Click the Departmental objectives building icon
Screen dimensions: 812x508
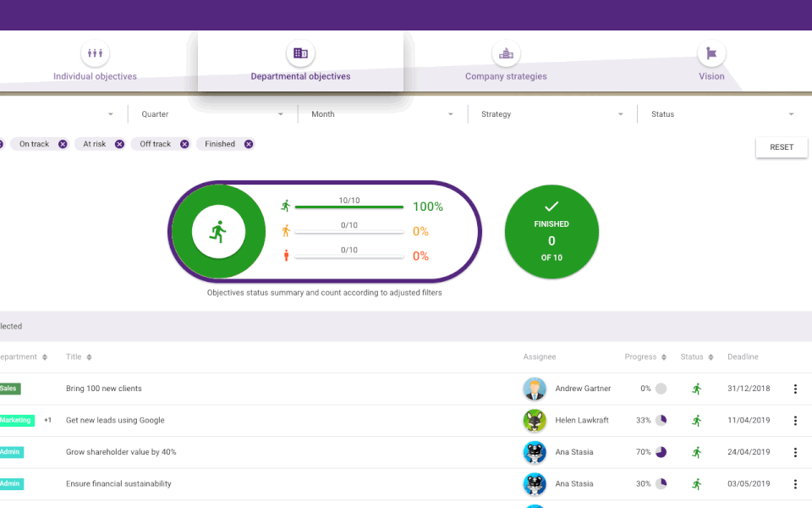click(x=300, y=52)
